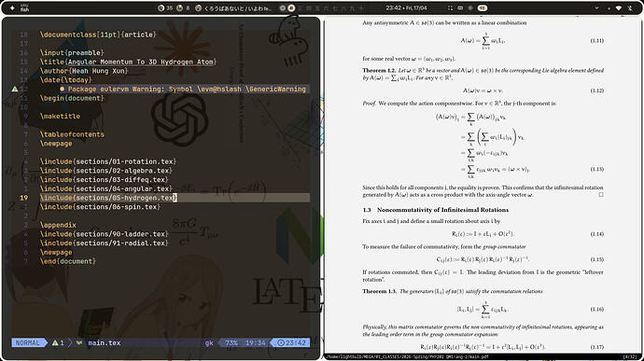Click the \end{document} line
This screenshot has height=361, width=644.
point(68,261)
